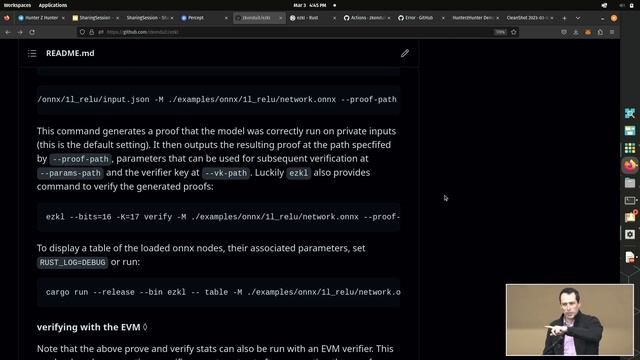Expand the list all tabs chevron
640x360 pixels.
[x=578, y=18]
